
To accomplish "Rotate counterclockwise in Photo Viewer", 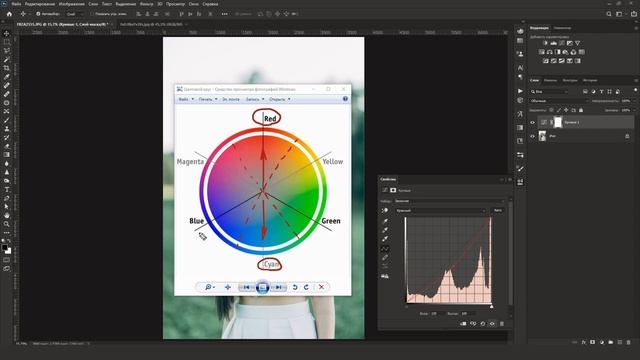I will [295, 287].
